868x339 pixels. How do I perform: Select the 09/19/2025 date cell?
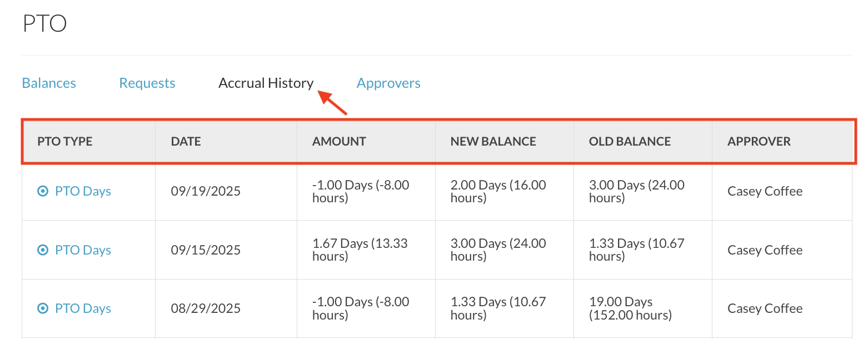pyautogui.click(x=206, y=191)
